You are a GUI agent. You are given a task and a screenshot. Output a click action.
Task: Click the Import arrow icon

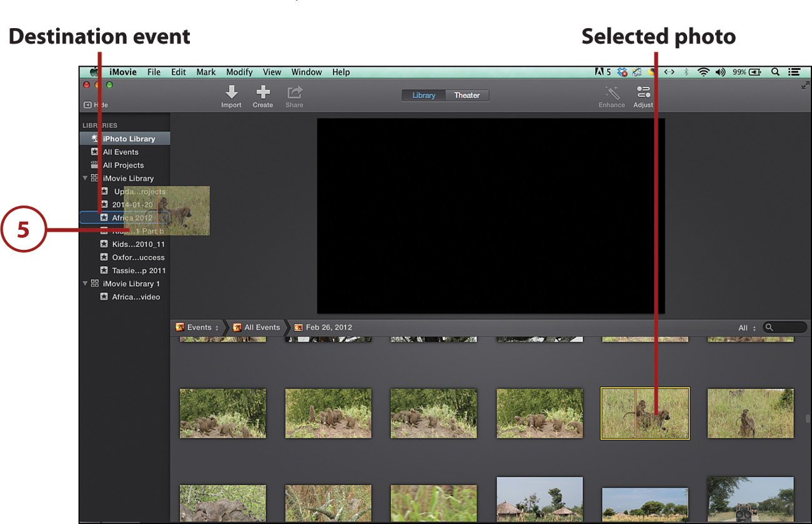(x=231, y=92)
